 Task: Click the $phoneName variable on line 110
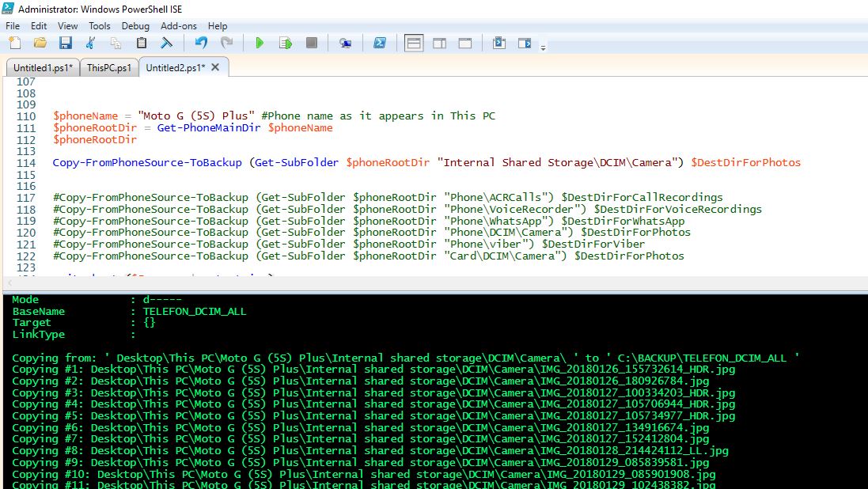(x=85, y=116)
